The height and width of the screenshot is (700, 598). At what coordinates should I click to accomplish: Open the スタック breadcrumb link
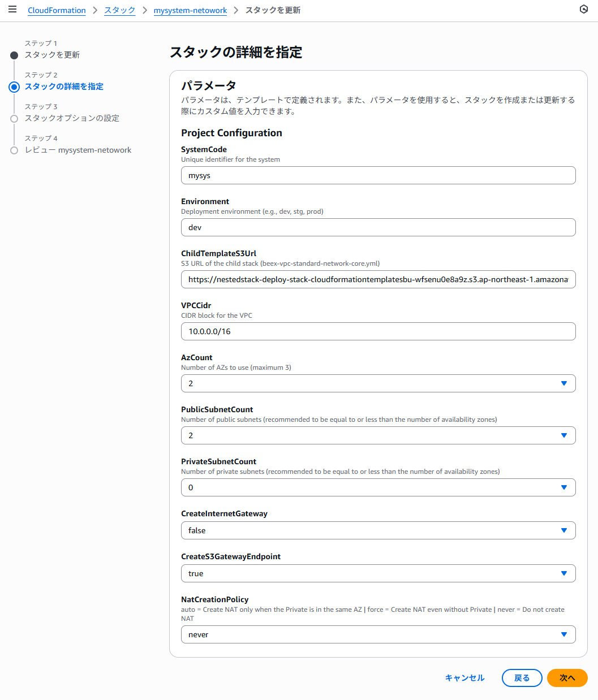click(120, 10)
